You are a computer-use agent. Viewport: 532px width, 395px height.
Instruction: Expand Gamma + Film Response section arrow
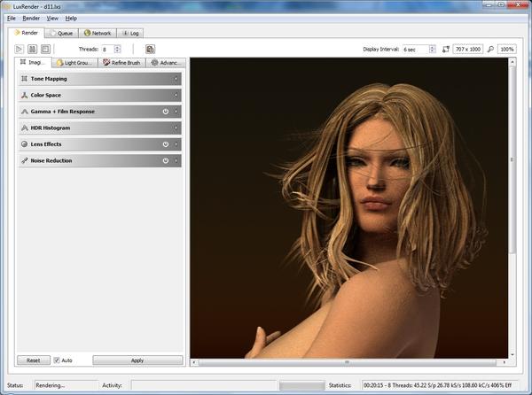pos(176,112)
